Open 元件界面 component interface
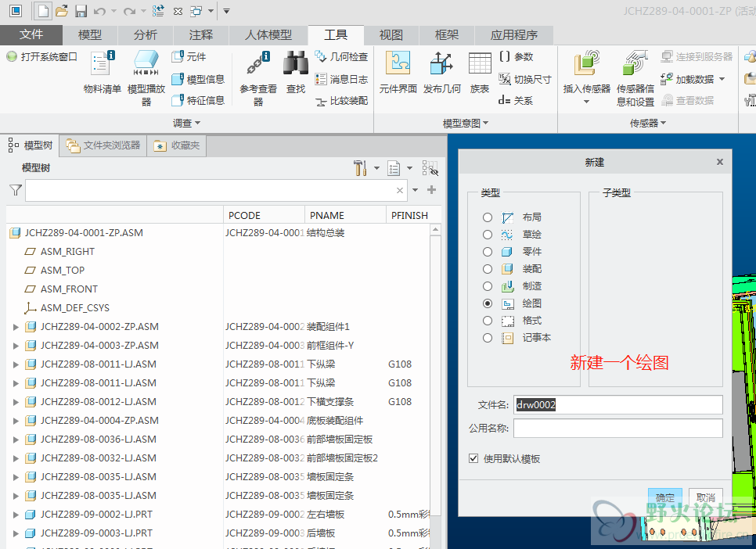756x549 pixels. pyautogui.click(x=398, y=72)
